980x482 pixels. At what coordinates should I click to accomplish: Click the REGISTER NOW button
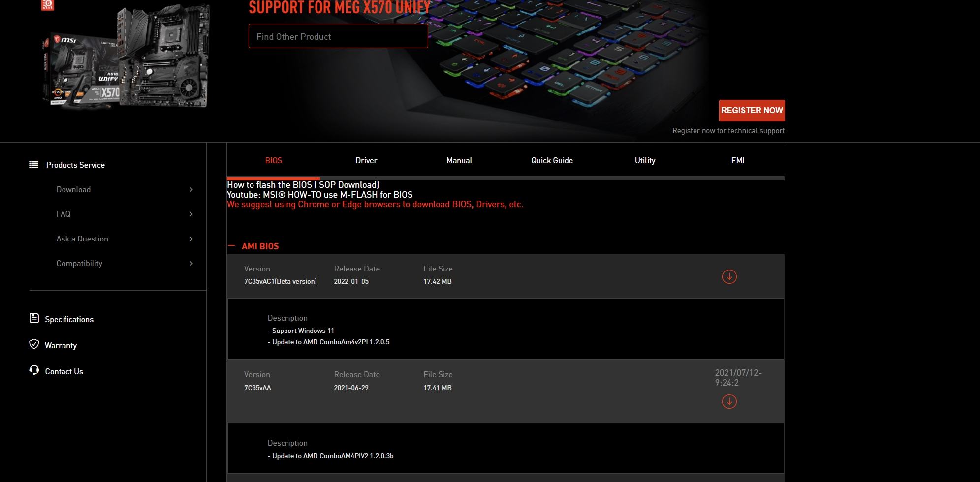pyautogui.click(x=752, y=111)
